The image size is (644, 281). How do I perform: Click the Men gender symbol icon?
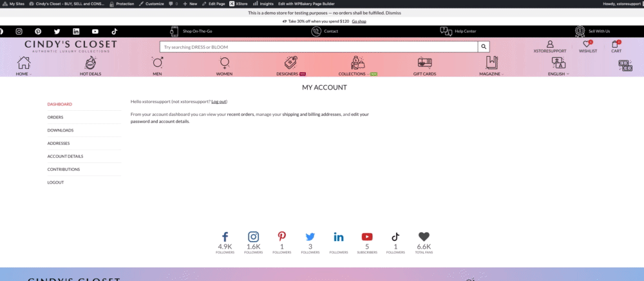click(158, 63)
